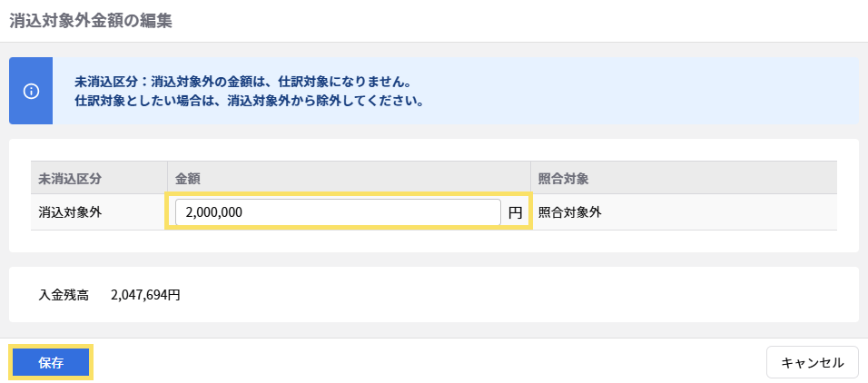Click the 2,047,694円 balance value

coord(145,295)
